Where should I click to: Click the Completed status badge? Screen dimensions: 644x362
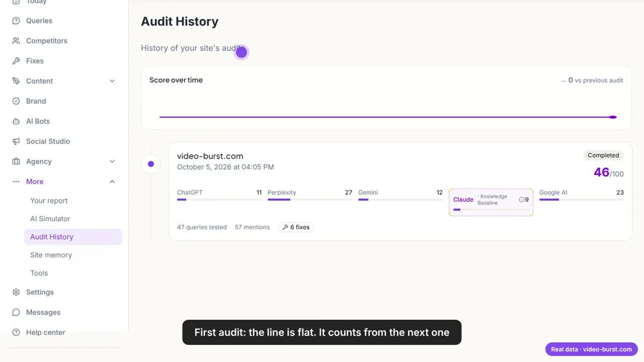click(x=603, y=155)
